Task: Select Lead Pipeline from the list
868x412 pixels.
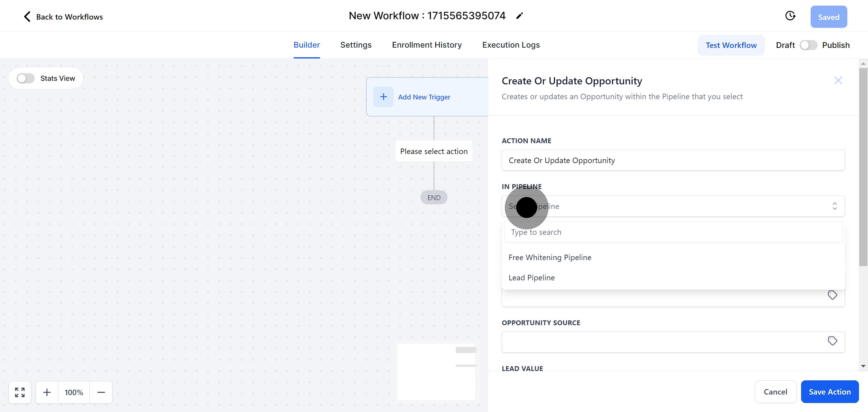Action: 531,278
